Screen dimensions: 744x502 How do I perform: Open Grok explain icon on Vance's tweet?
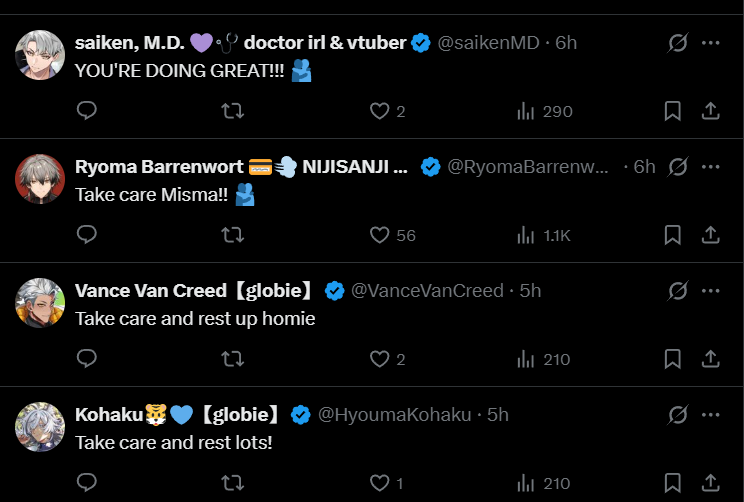(x=677, y=291)
